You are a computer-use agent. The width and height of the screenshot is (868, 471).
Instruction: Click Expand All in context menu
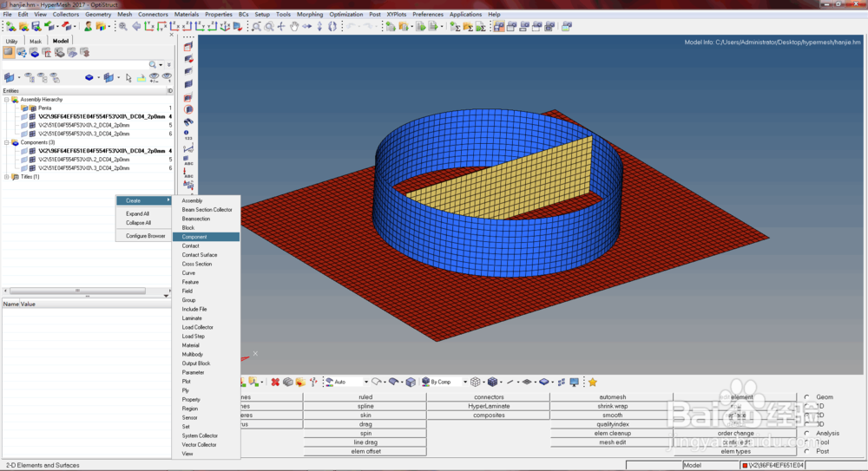[x=137, y=213]
